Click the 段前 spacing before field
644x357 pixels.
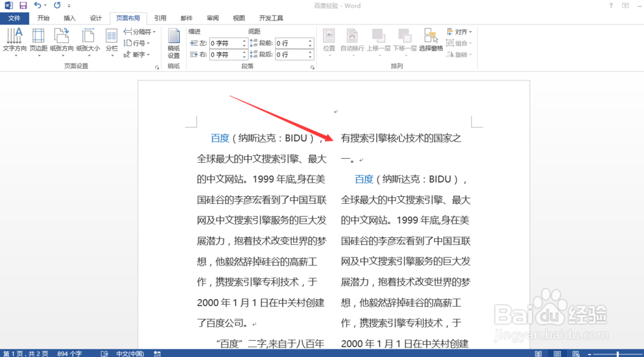coord(291,43)
